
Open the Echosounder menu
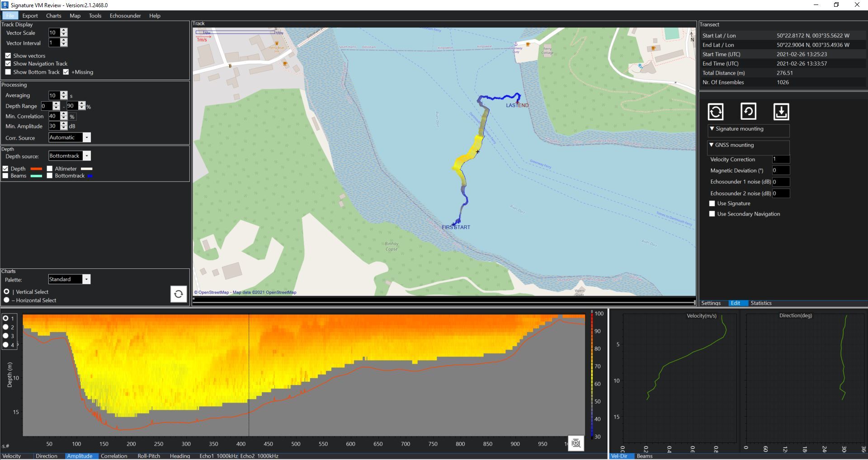(x=125, y=16)
